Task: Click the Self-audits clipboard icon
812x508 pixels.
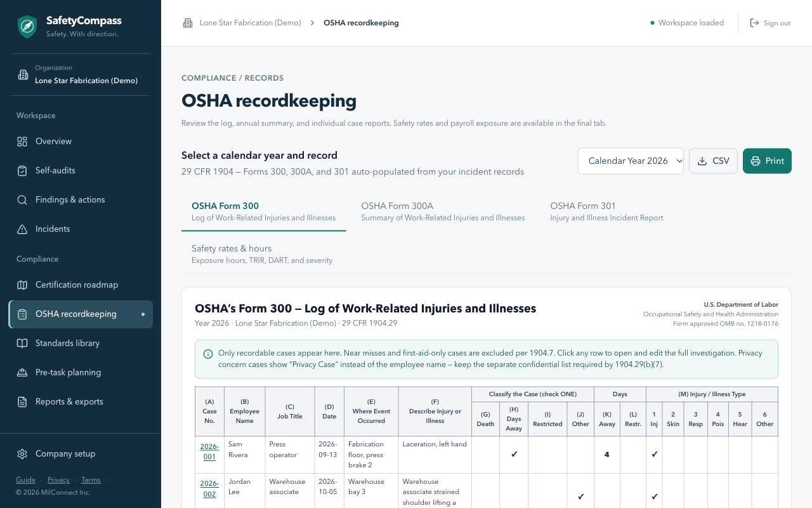Action: [22, 171]
